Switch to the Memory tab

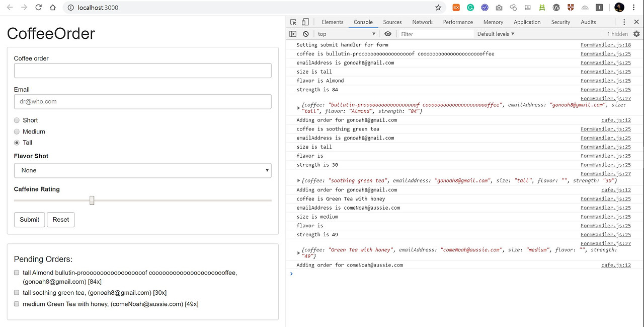coord(493,22)
